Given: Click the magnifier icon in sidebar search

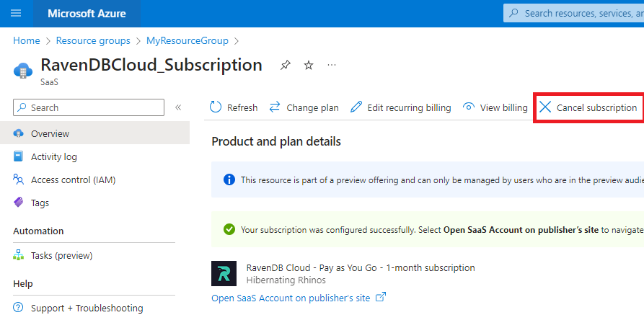Looking at the screenshot, I should coord(22,107).
